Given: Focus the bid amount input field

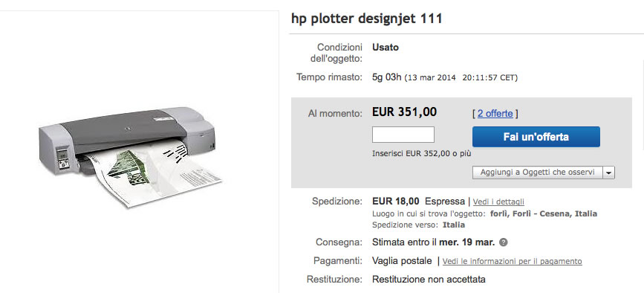Looking at the screenshot, I should pyautogui.click(x=403, y=135).
